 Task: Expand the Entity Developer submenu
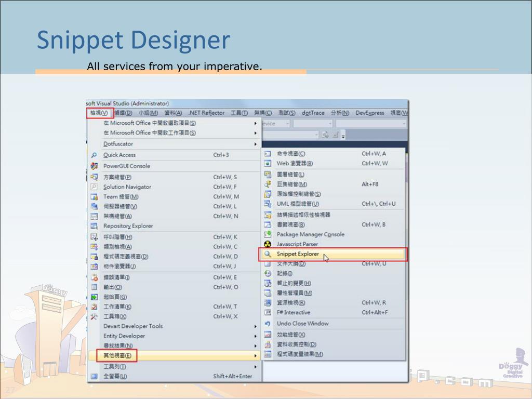point(256,336)
